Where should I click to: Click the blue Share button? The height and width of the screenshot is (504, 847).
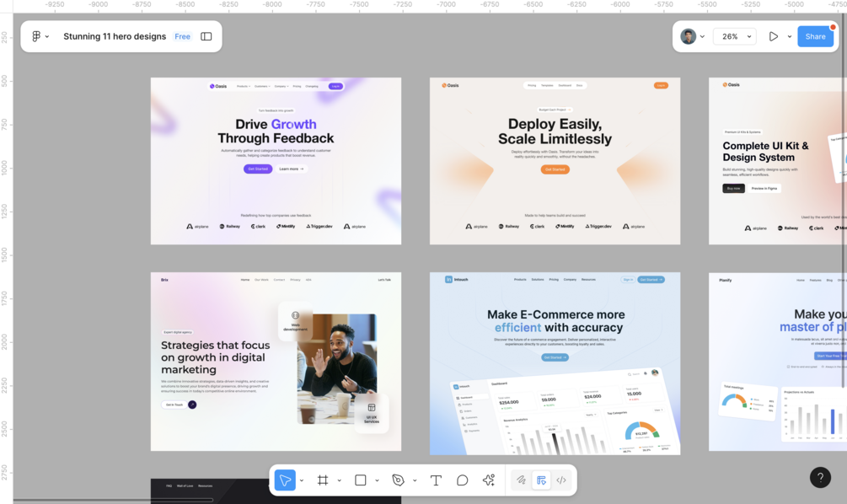[815, 36]
